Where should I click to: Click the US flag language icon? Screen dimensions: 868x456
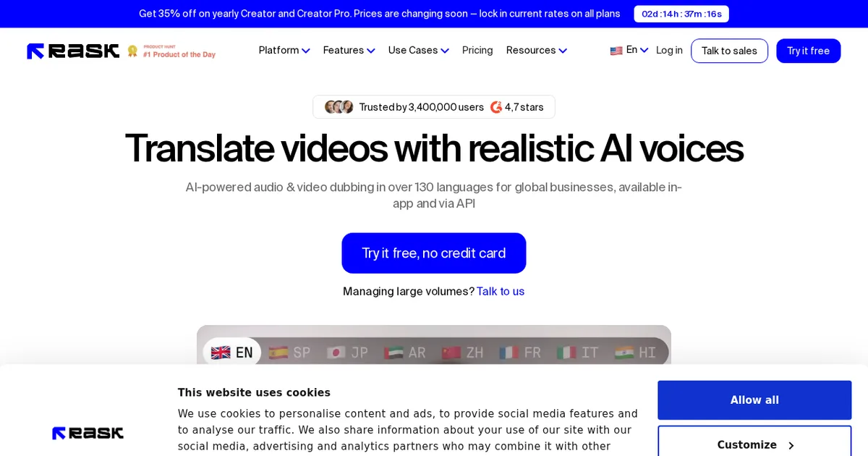pos(616,51)
